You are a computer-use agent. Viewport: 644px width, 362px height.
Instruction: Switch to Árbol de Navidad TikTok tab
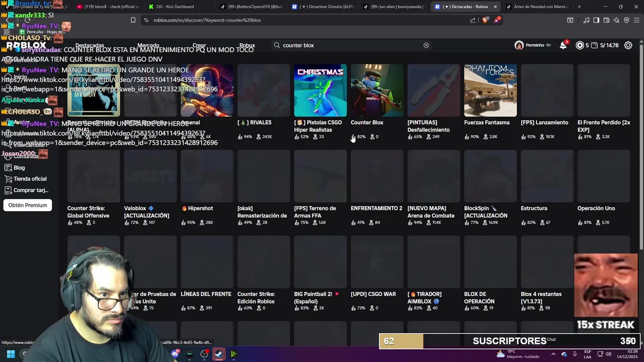click(536, 7)
